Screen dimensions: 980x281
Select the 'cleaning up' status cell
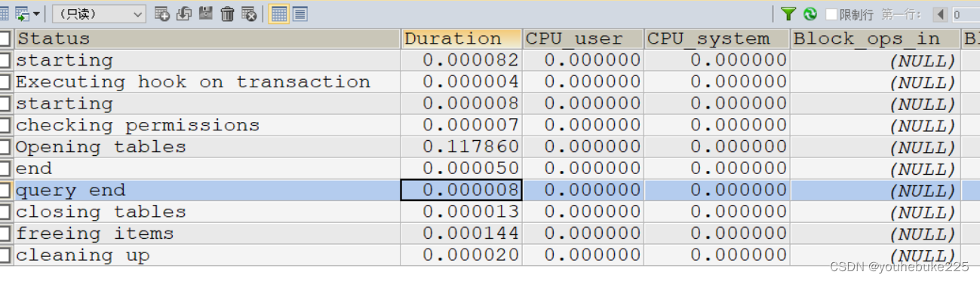pos(207,255)
